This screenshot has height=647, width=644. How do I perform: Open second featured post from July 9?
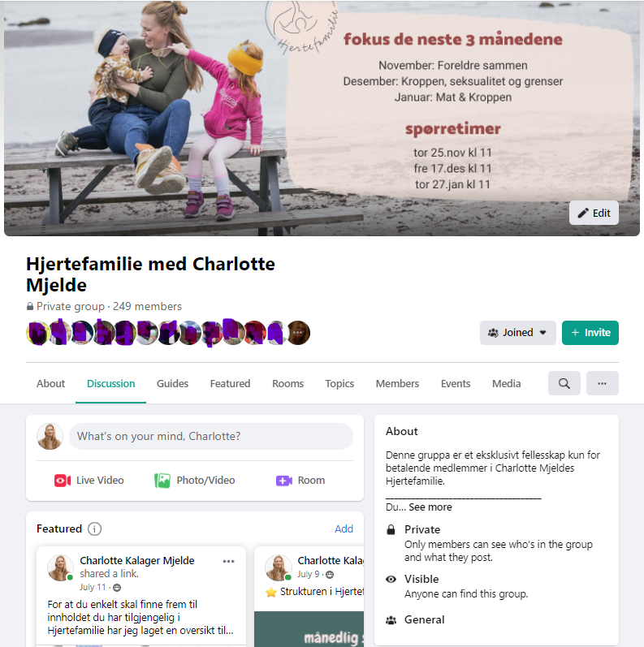[x=309, y=597]
